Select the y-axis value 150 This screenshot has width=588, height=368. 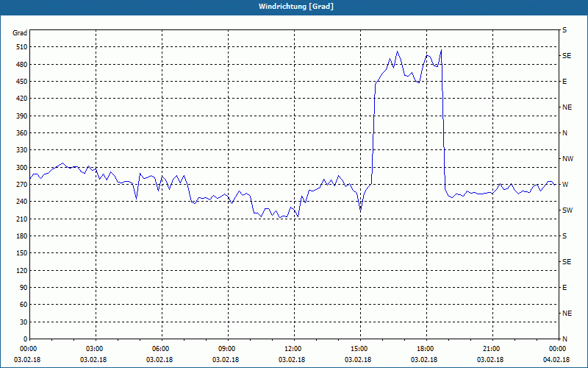point(22,253)
